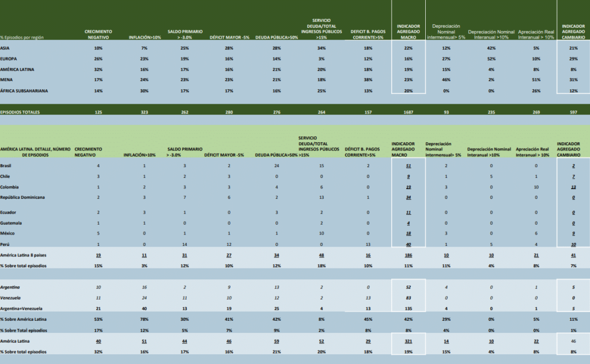This screenshot has width=590, height=364.
Task: Select the ÁFRICA SUBSAHARIANA row label
Action: coord(24,90)
